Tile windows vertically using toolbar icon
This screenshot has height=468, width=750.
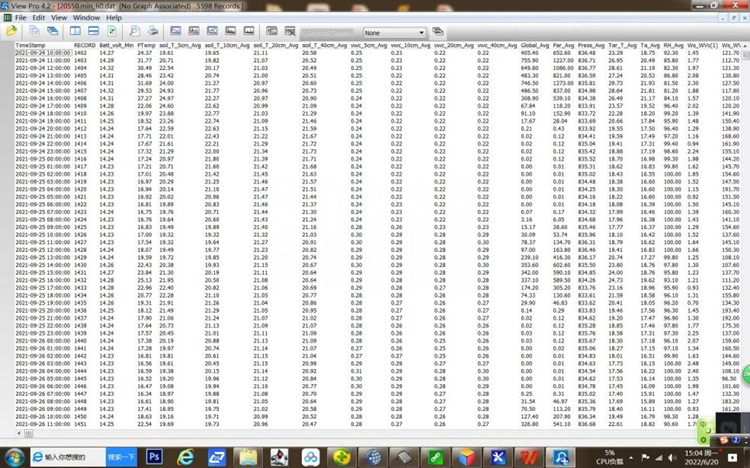point(75,31)
